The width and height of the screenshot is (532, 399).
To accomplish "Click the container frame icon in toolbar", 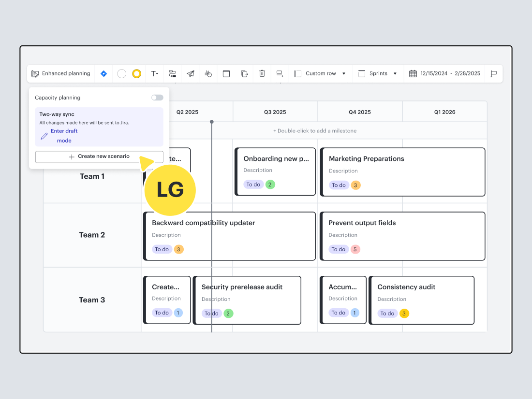I will pyautogui.click(x=226, y=73).
